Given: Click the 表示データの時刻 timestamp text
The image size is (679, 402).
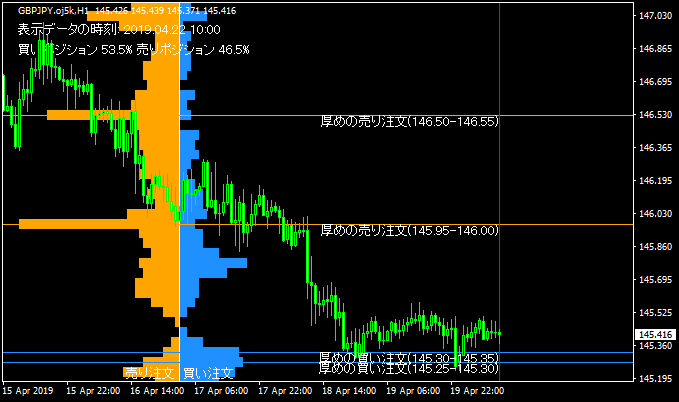Looking at the screenshot, I should (118, 29).
